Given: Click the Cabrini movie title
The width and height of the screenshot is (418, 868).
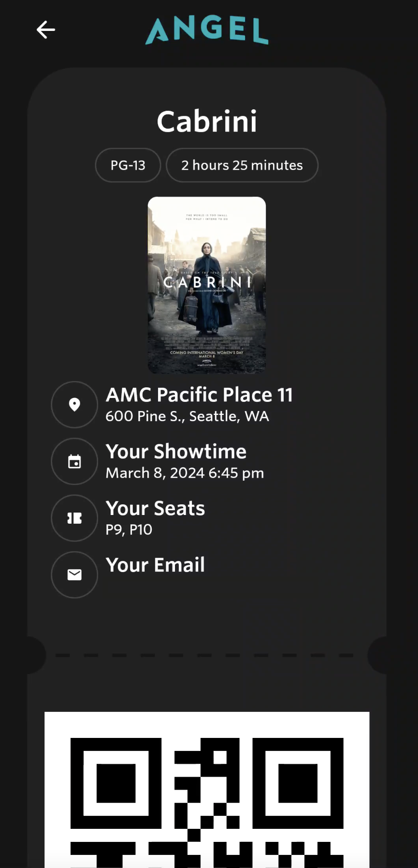Looking at the screenshot, I should tap(207, 121).
